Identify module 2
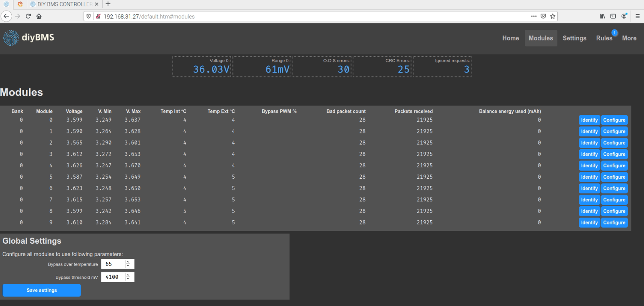Image resolution: width=644 pixels, height=306 pixels. click(590, 143)
